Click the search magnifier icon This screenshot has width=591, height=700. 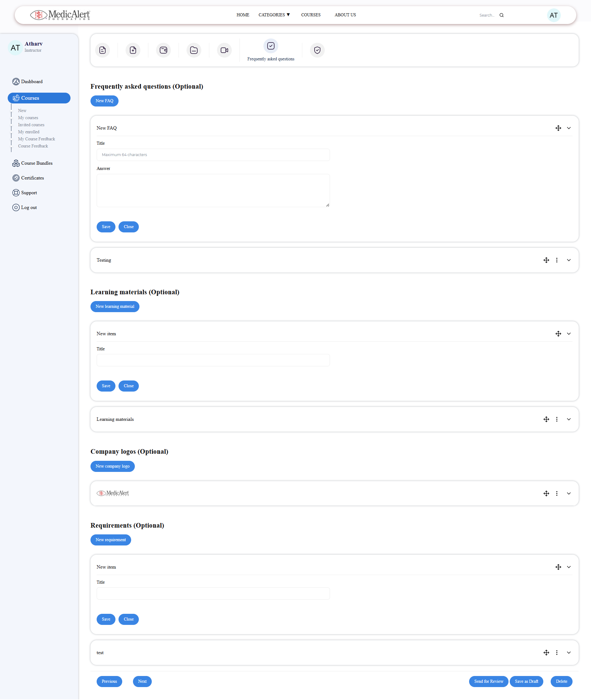pos(501,15)
